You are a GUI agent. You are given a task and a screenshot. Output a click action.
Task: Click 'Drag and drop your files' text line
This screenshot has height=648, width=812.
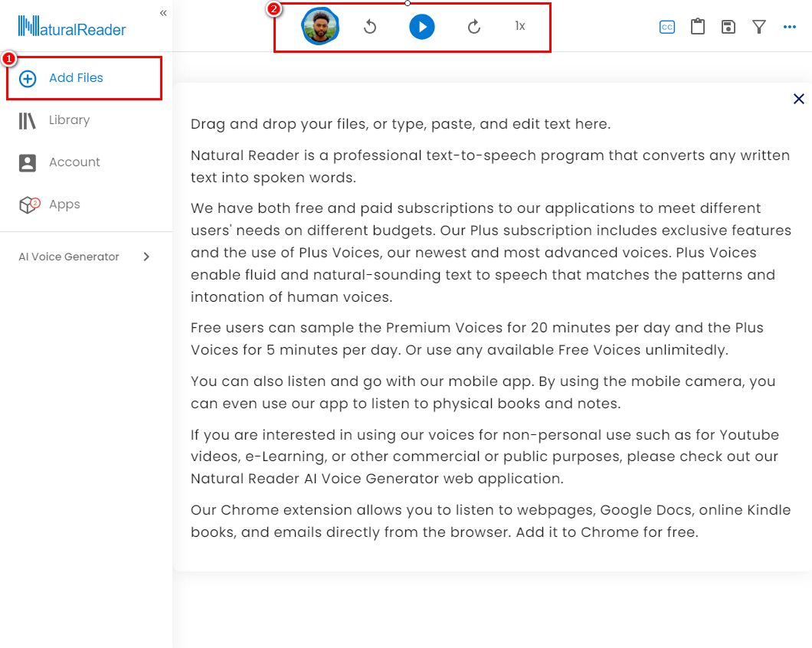(x=401, y=124)
